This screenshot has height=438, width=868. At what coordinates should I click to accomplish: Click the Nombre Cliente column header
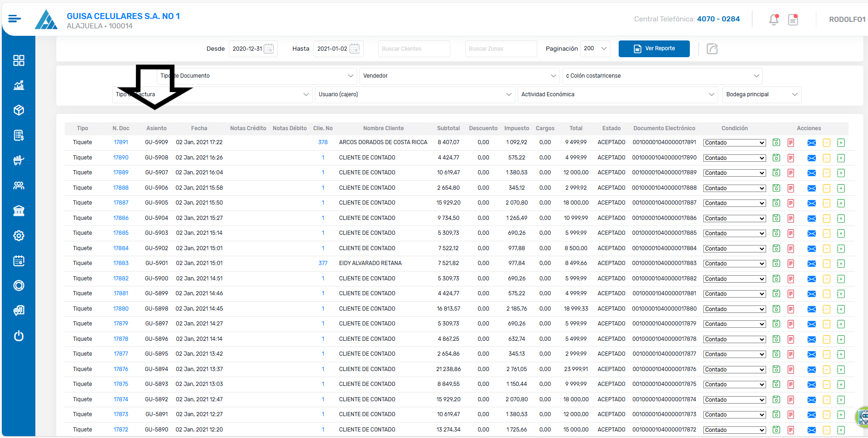[383, 128]
